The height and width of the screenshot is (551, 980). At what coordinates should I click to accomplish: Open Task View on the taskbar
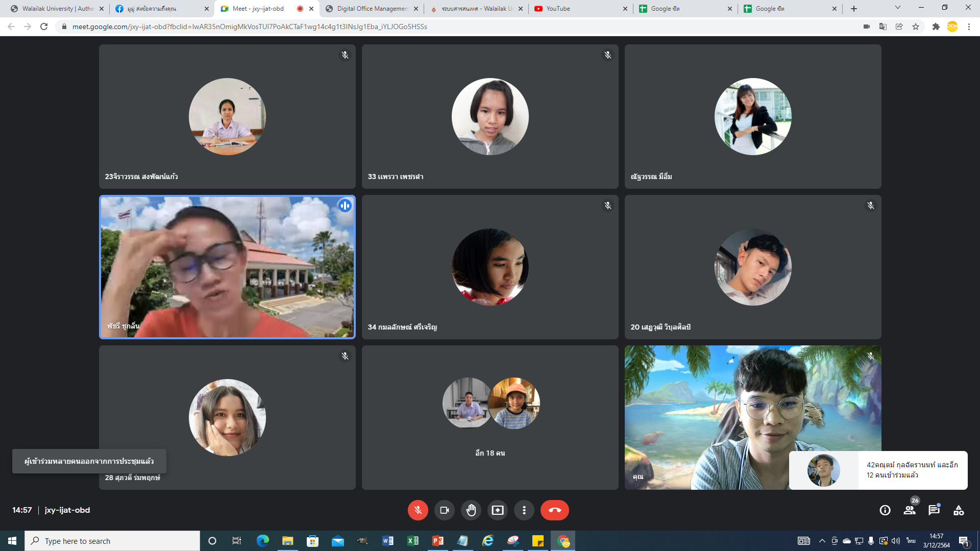(x=237, y=541)
